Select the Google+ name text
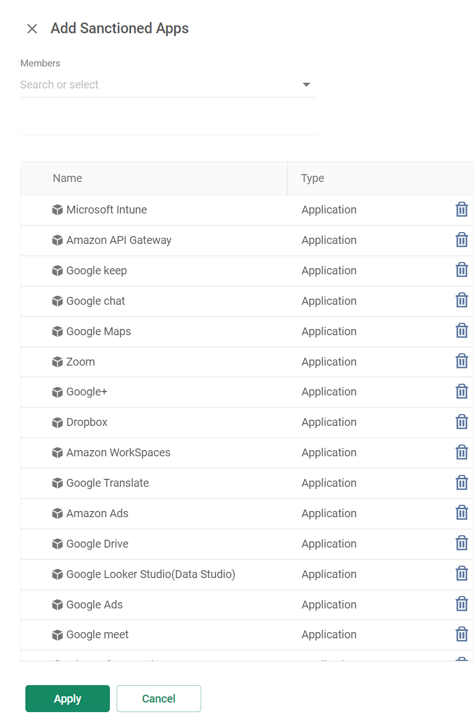474x720 pixels. point(87,392)
